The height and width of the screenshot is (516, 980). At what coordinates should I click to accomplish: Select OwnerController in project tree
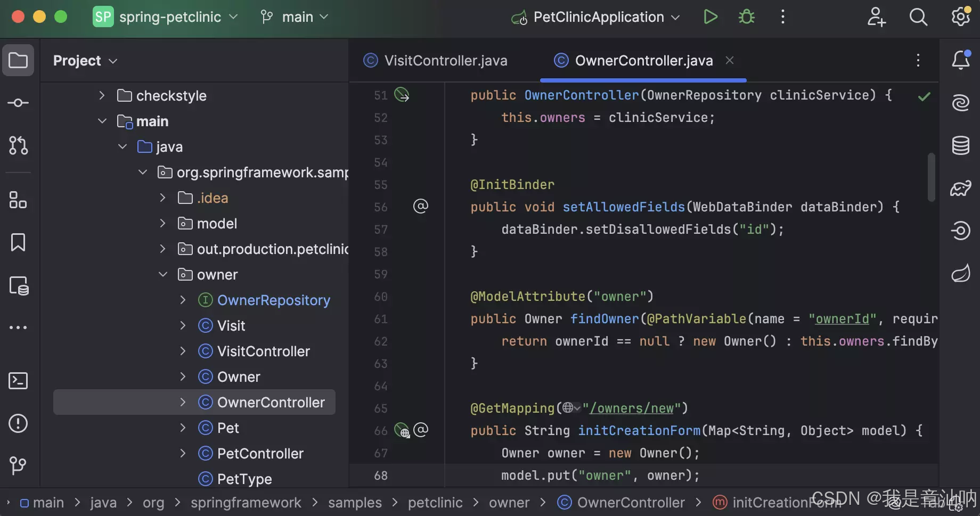tap(194, 402)
